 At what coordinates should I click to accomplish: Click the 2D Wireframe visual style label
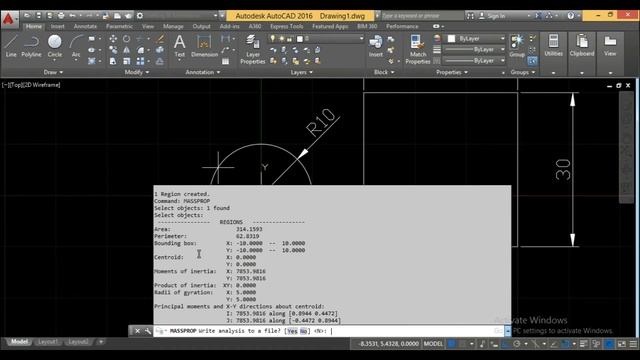point(42,85)
